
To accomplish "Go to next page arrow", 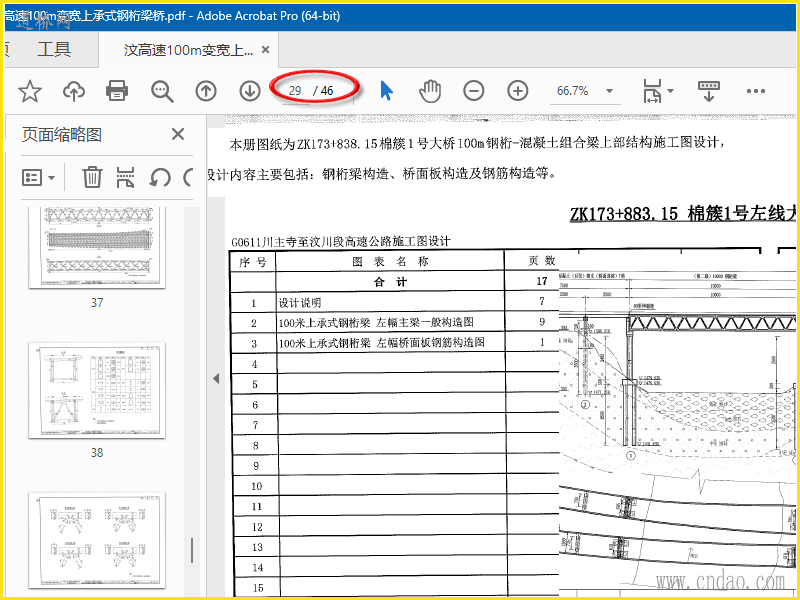I will pos(249,91).
